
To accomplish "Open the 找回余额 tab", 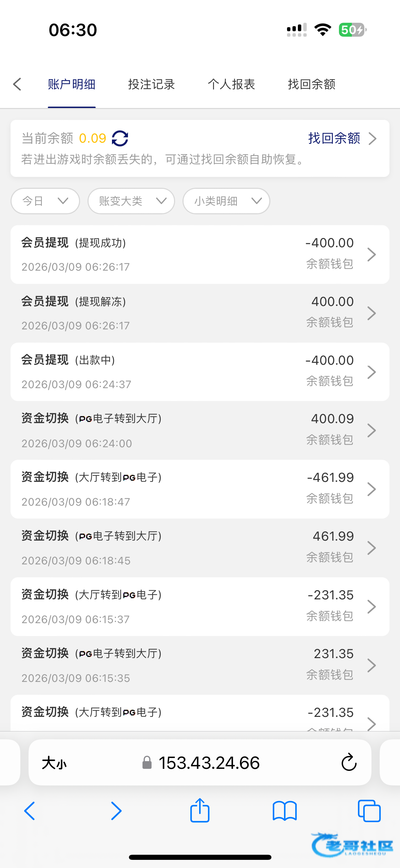I will (311, 84).
